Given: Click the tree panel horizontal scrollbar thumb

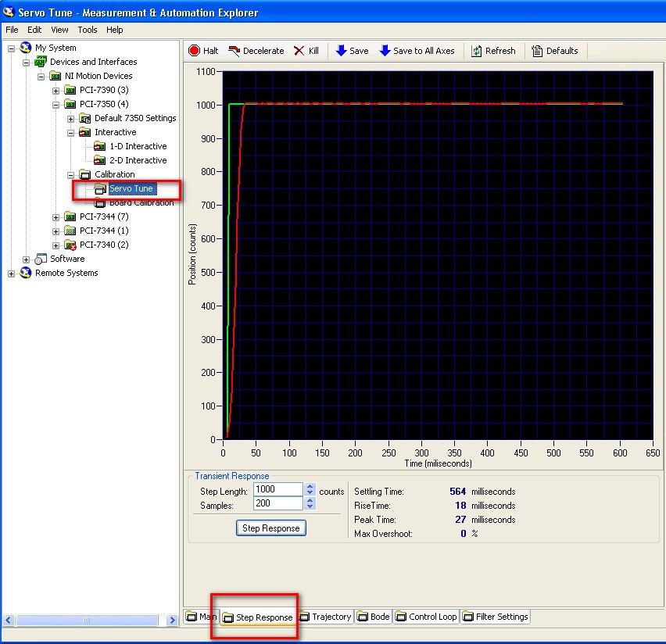Looking at the screenshot, I should pos(87,621).
